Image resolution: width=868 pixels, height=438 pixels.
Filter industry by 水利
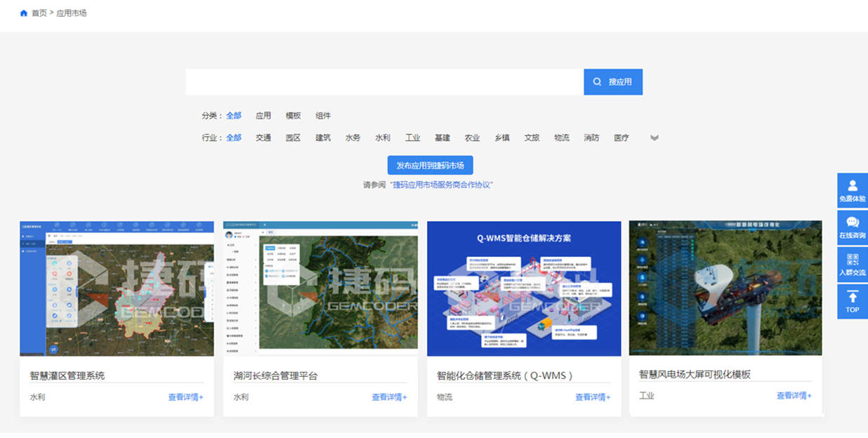click(x=382, y=138)
